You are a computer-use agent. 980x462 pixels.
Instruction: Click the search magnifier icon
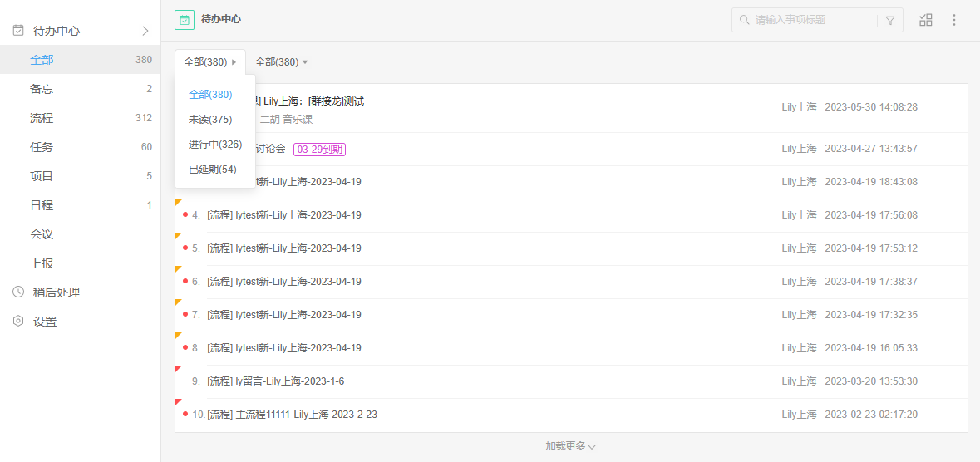pos(744,20)
